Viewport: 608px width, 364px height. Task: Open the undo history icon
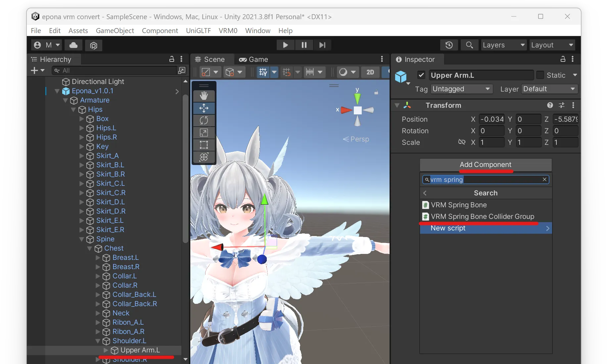pos(449,45)
